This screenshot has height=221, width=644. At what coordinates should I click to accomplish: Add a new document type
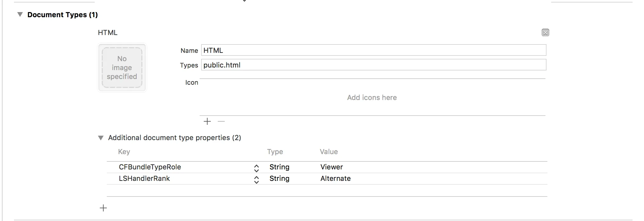(x=103, y=208)
